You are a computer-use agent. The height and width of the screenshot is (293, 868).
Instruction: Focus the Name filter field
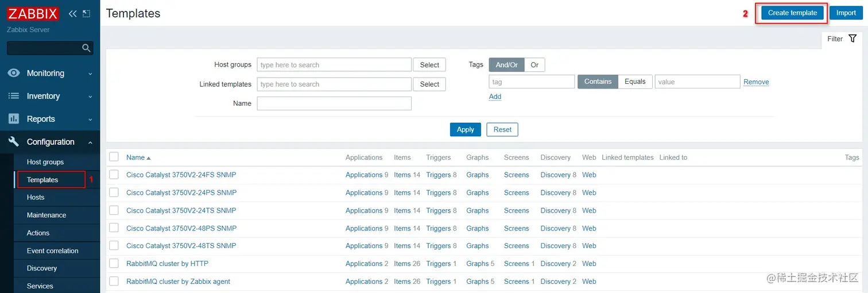pos(334,103)
